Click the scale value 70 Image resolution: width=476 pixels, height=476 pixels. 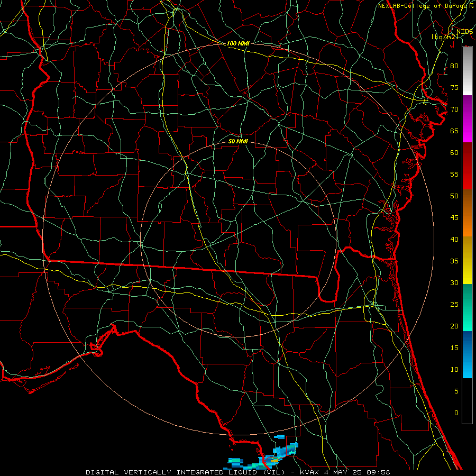(x=454, y=109)
